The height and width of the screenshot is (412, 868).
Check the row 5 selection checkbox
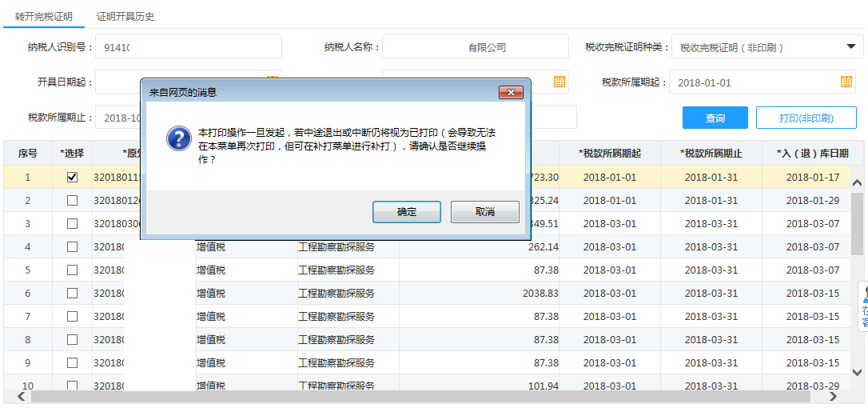click(x=72, y=270)
